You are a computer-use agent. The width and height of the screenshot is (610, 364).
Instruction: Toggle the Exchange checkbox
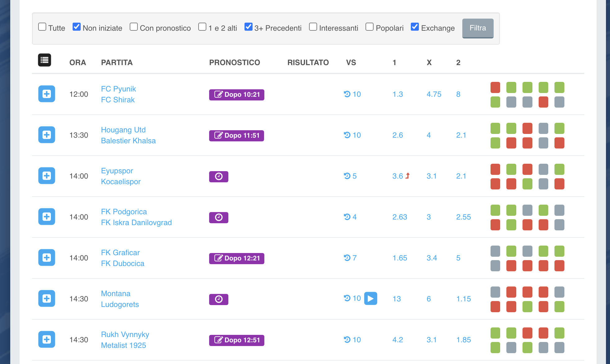coord(415,27)
